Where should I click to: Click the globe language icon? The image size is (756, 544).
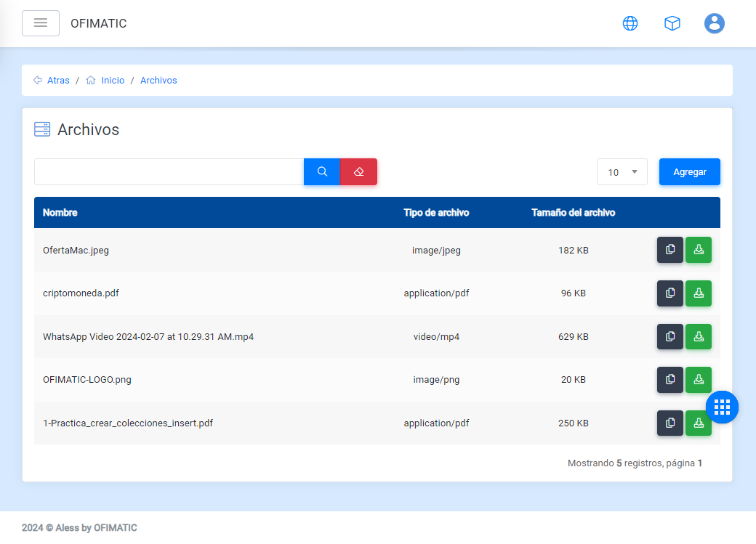point(630,23)
